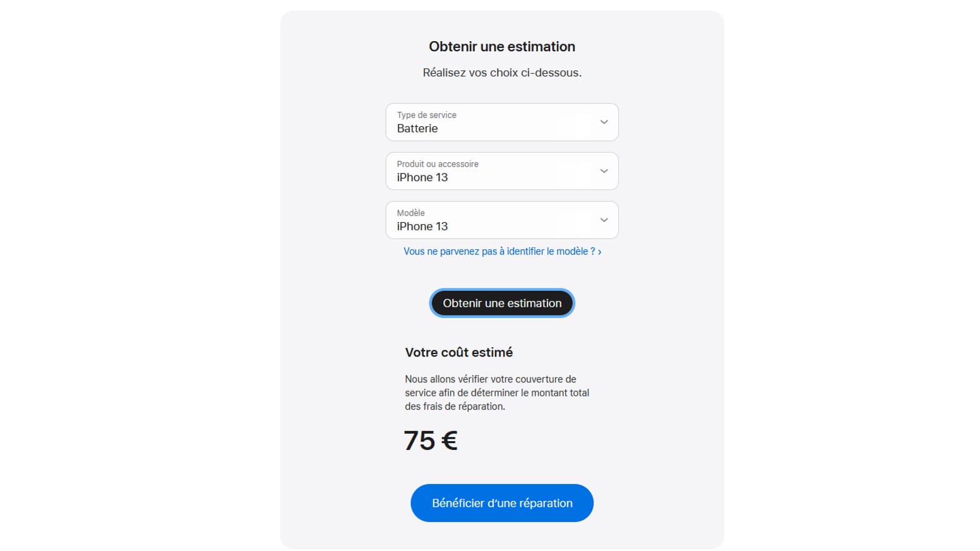Open the "Vous ne parvenez pas à identifier le modèle ?" link
This screenshot has height=551, width=980.
498,251
